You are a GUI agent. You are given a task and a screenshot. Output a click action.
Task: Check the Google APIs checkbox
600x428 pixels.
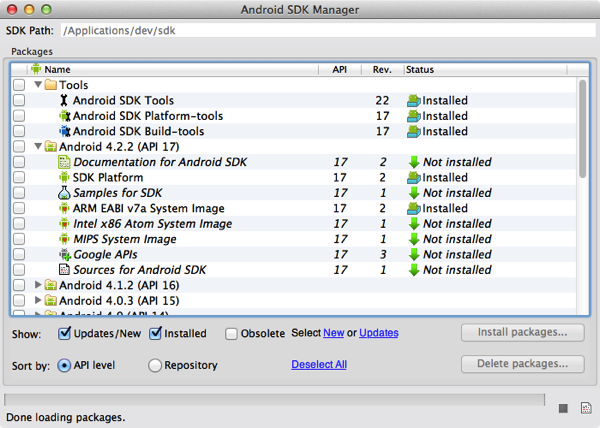[x=19, y=254]
